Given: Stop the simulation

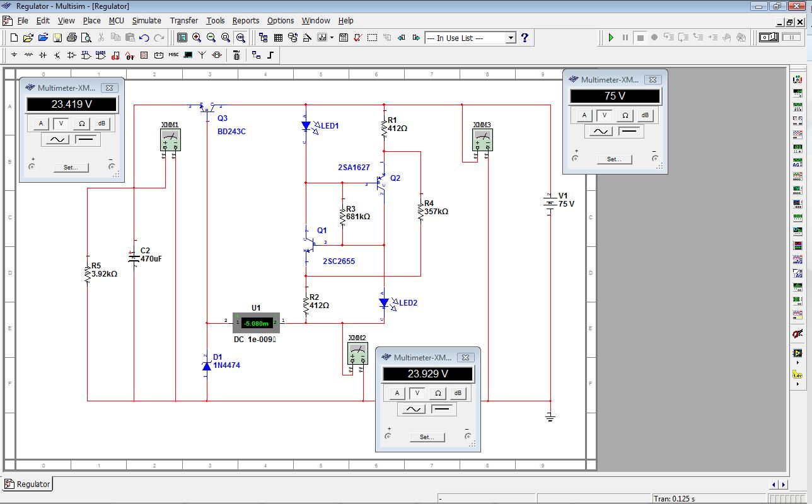Looking at the screenshot, I should (640, 38).
